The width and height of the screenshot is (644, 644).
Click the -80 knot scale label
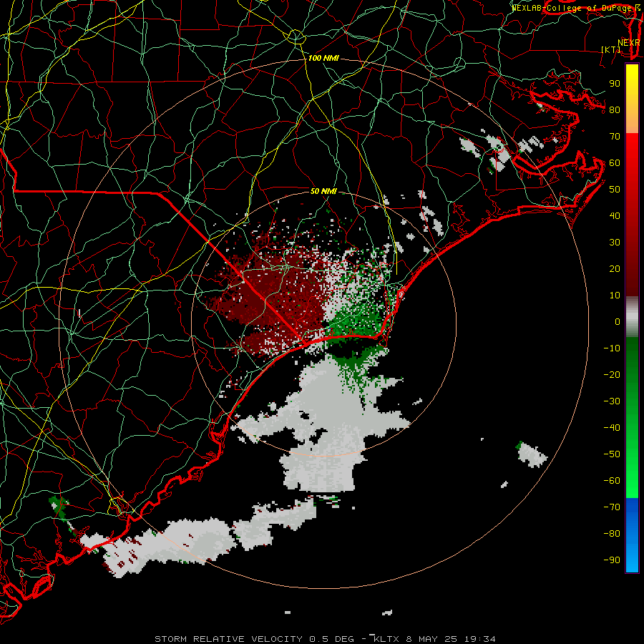click(x=612, y=534)
